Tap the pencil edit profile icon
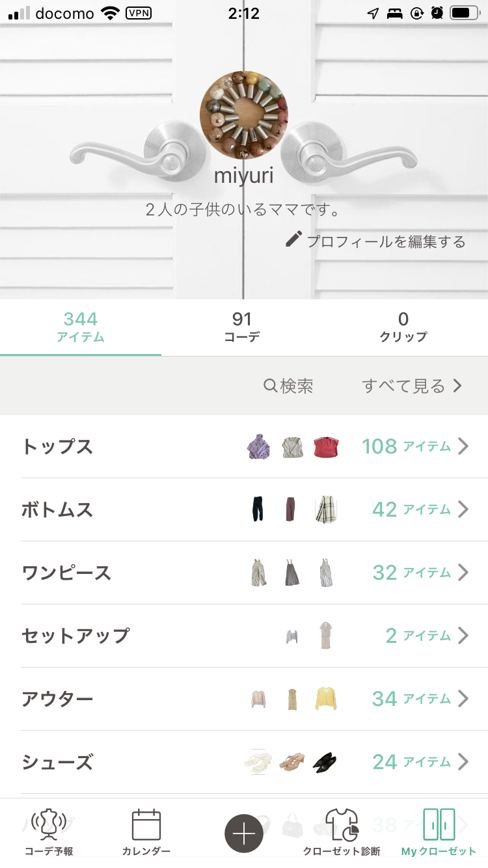This screenshot has width=488, height=868. click(293, 239)
